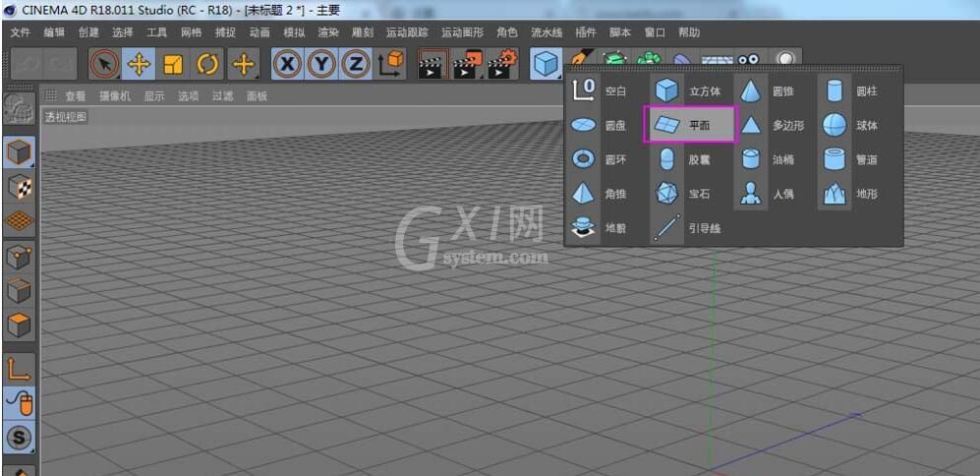Open the 插件 menu
This screenshot has width=980, height=476.
(586, 32)
